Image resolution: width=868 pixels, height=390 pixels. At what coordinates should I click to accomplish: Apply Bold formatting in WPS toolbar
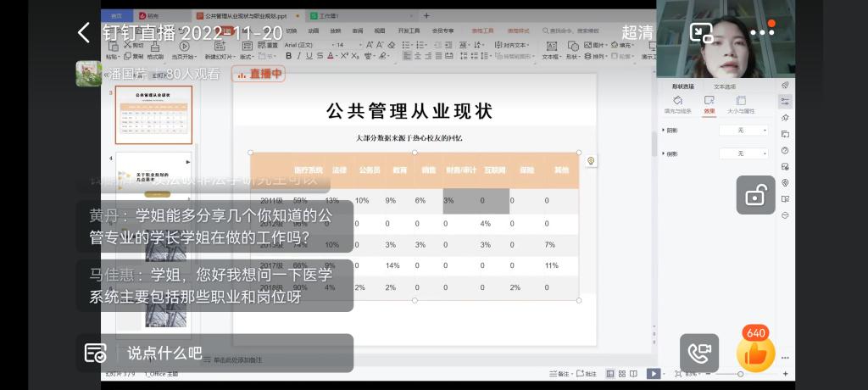point(288,56)
